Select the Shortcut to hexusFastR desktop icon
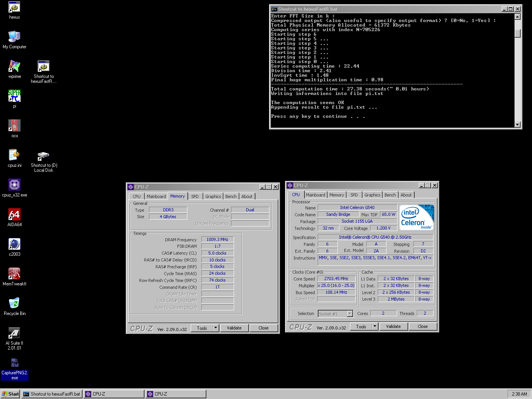Image resolution: width=532 pixels, height=399 pixels. tap(44, 72)
